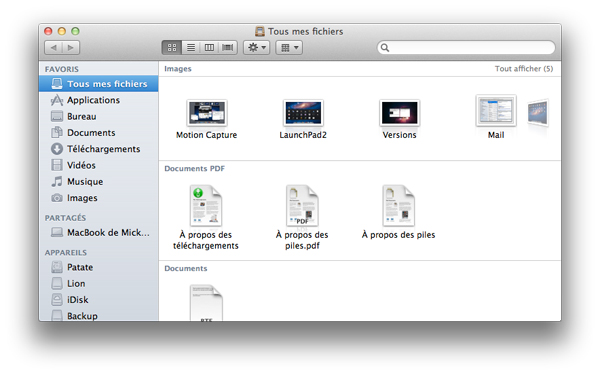Click the Versions file name
The height and width of the screenshot is (375, 600).
(399, 135)
